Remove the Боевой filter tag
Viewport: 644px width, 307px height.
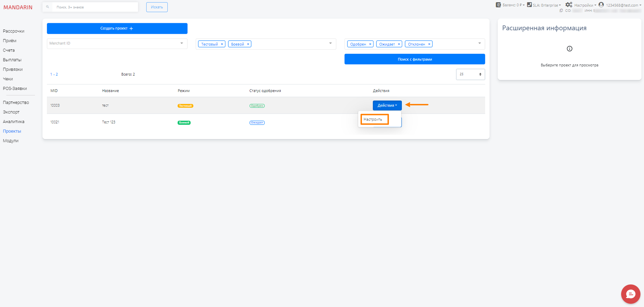pos(248,44)
